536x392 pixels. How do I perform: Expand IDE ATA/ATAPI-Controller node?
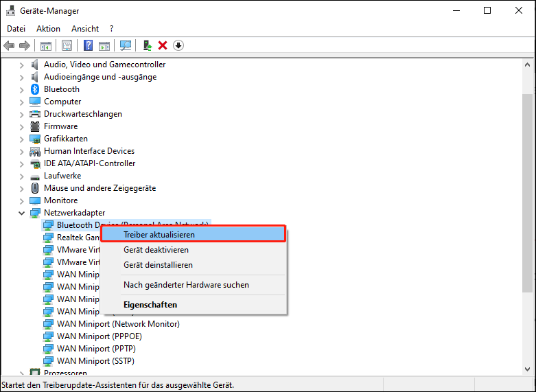[x=21, y=163]
